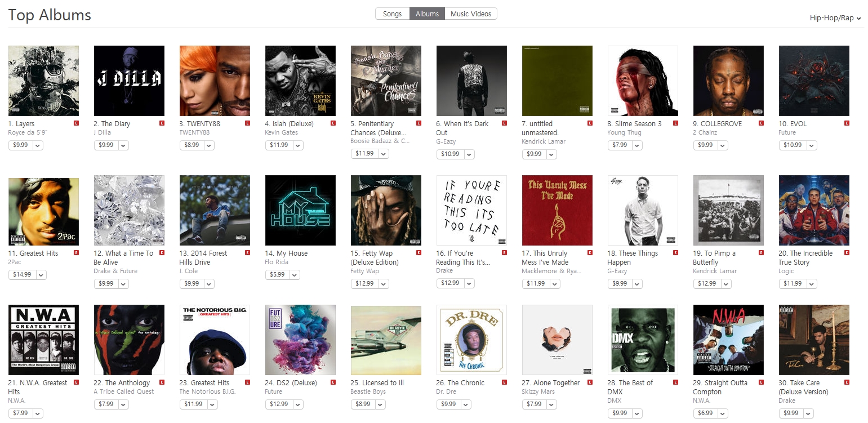Select the Albums tab
This screenshot has height=423, width=868.
427,14
